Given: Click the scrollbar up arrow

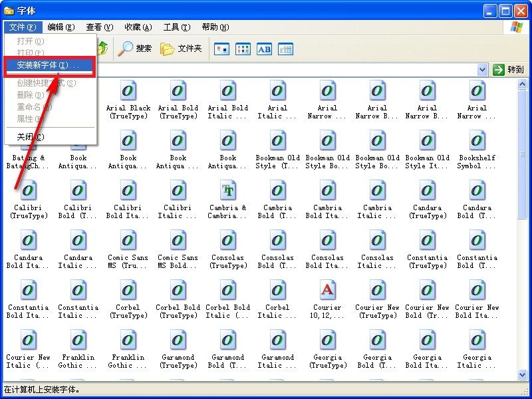Looking at the screenshot, I should click(x=522, y=84).
